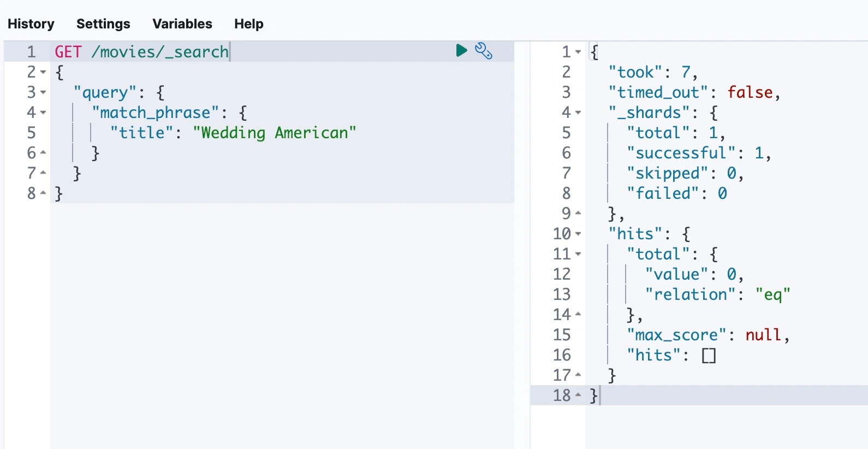Click the fold-end arrow at request line 8

[x=43, y=193]
